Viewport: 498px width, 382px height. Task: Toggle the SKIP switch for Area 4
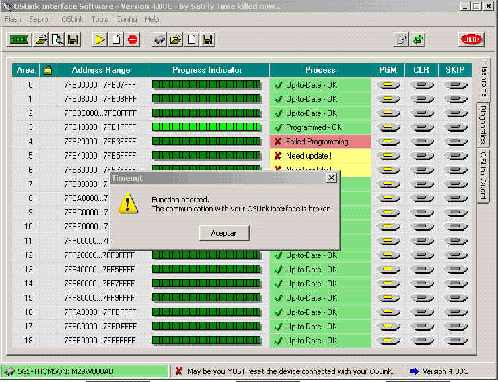point(457,142)
